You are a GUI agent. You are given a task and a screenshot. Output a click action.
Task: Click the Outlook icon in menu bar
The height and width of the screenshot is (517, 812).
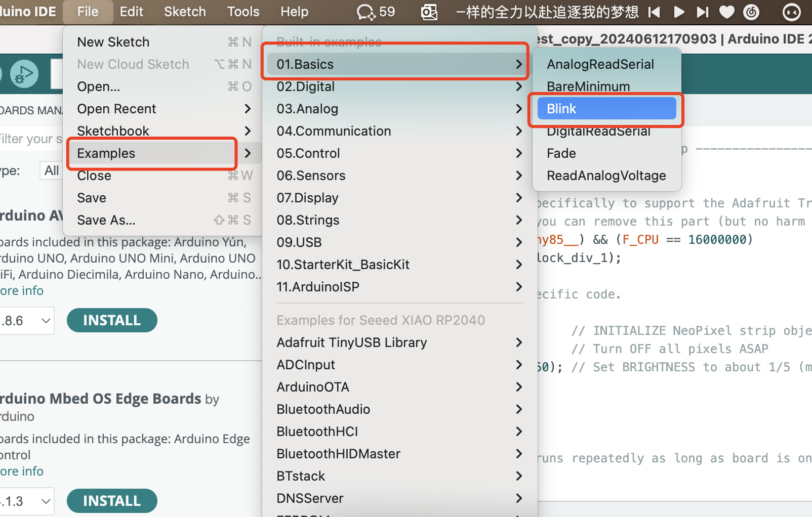pyautogui.click(x=429, y=12)
